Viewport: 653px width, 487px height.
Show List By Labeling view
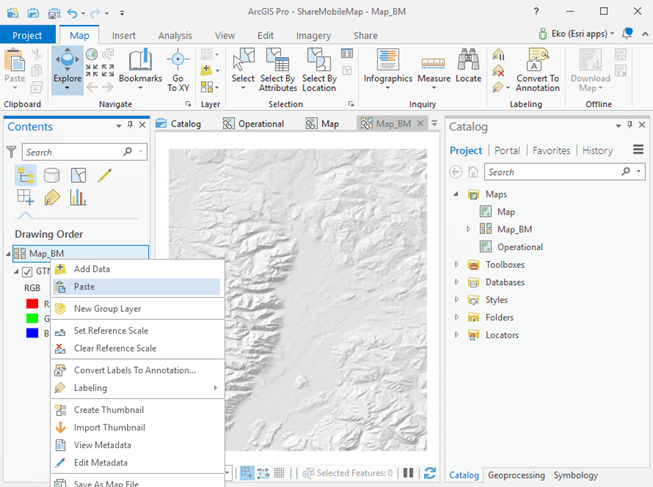tap(52, 197)
